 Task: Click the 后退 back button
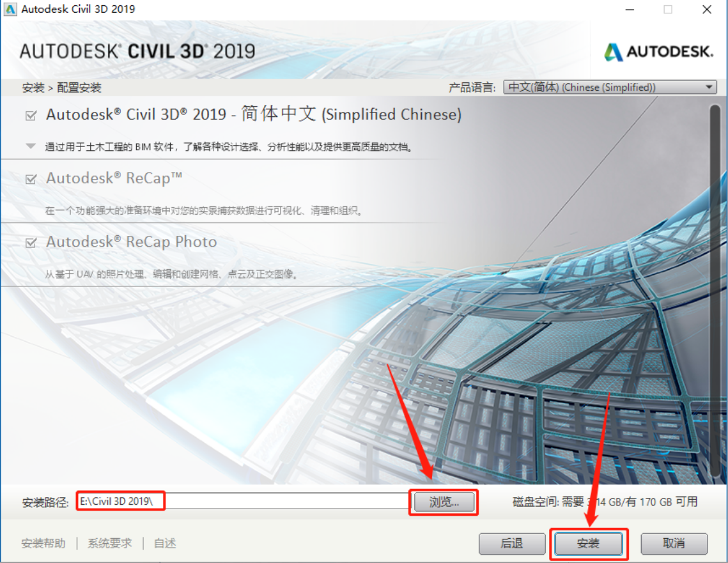(x=512, y=543)
